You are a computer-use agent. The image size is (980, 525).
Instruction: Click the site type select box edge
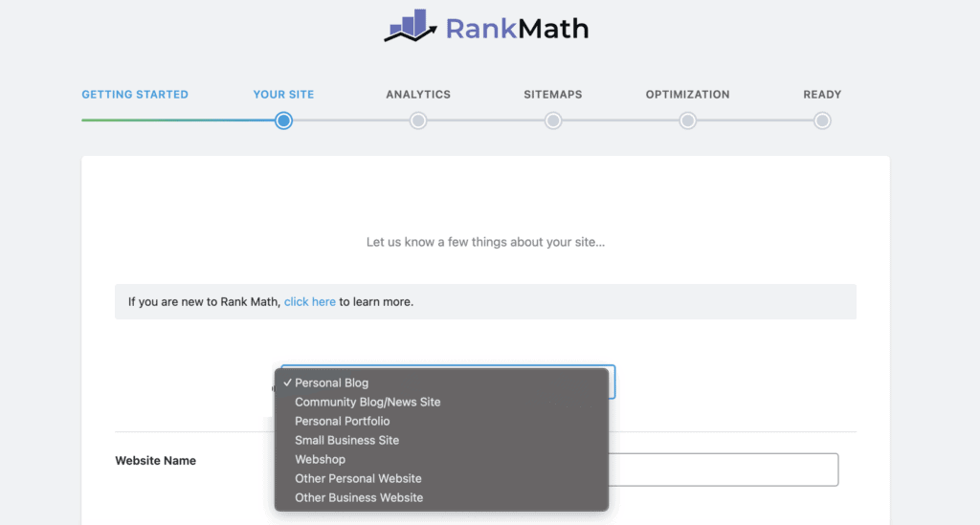[612, 382]
